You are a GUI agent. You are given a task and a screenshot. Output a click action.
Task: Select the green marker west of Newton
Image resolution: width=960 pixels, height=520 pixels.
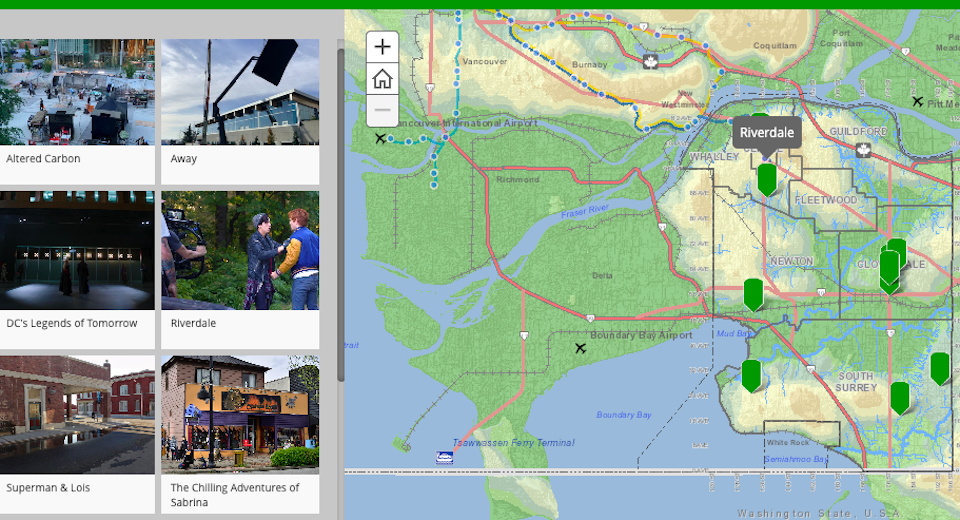[x=753, y=295]
